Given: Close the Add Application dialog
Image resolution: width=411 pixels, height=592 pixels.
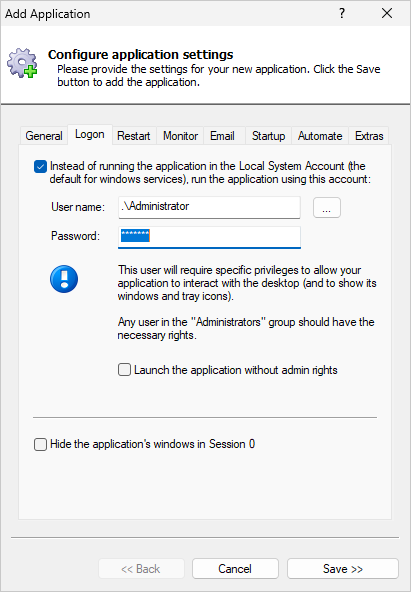Looking at the screenshot, I should click(x=387, y=14).
